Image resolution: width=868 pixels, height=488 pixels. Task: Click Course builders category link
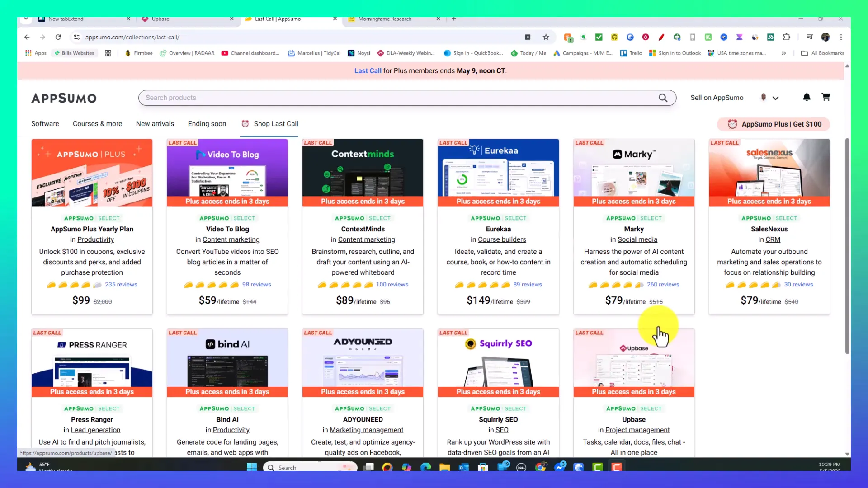pos(502,240)
